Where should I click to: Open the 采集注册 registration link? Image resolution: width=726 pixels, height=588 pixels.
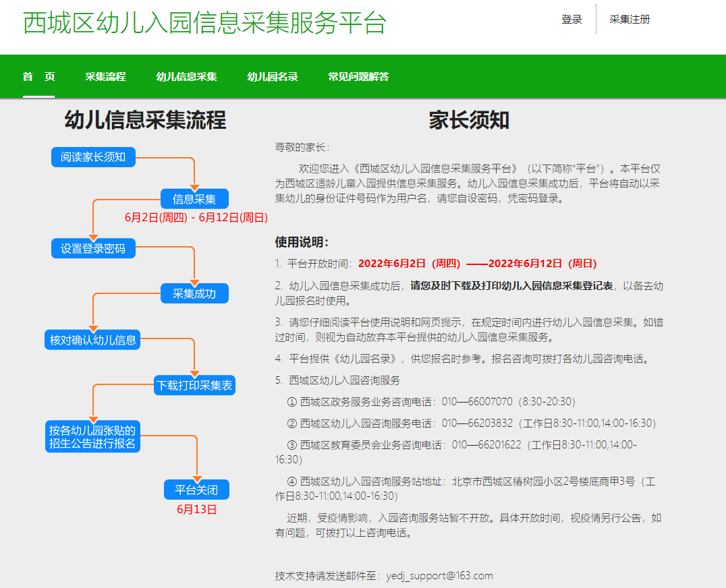630,20
